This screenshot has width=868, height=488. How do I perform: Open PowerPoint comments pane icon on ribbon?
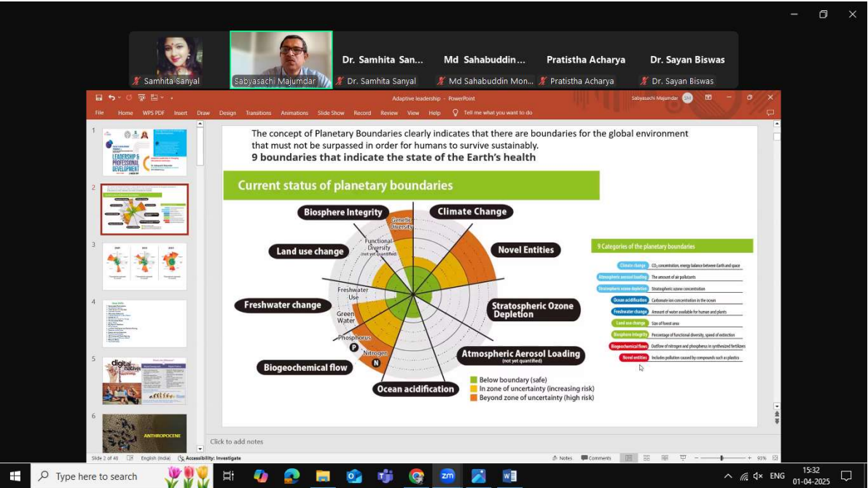(770, 113)
